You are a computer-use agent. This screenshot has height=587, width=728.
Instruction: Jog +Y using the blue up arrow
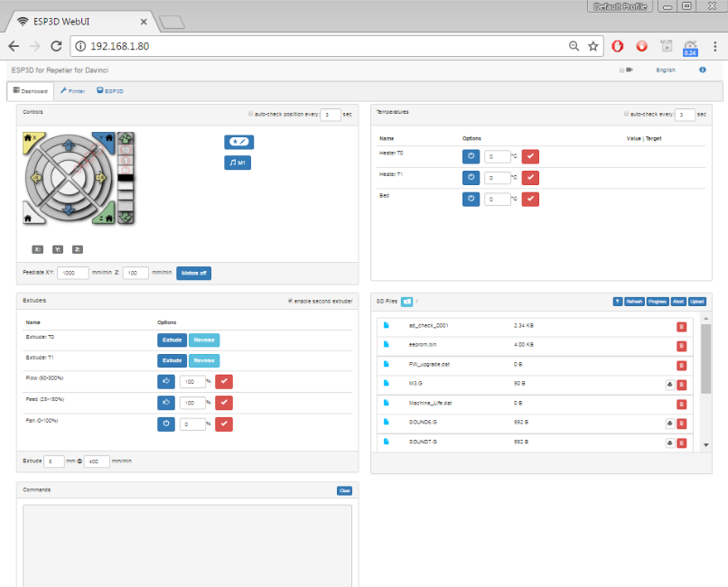click(69, 145)
